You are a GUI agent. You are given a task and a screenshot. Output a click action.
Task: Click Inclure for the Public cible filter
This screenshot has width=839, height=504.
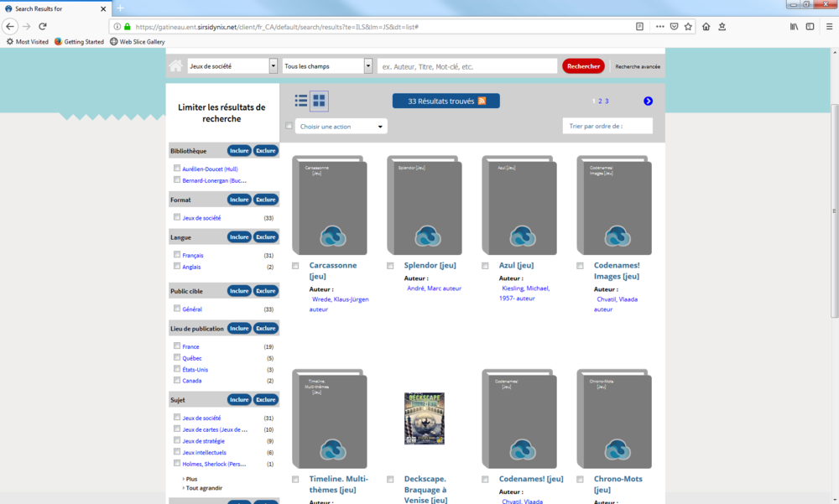point(239,291)
